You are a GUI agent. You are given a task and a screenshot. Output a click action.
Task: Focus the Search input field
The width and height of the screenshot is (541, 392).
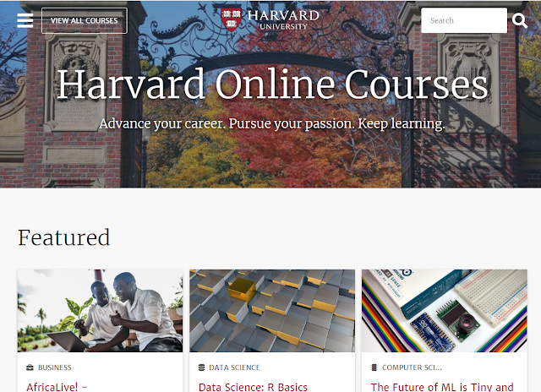click(x=464, y=20)
